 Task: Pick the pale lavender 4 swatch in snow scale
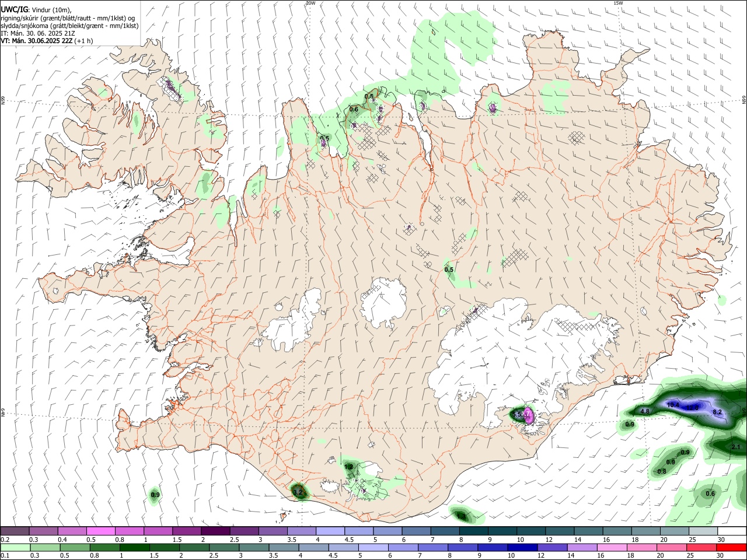click(x=329, y=531)
